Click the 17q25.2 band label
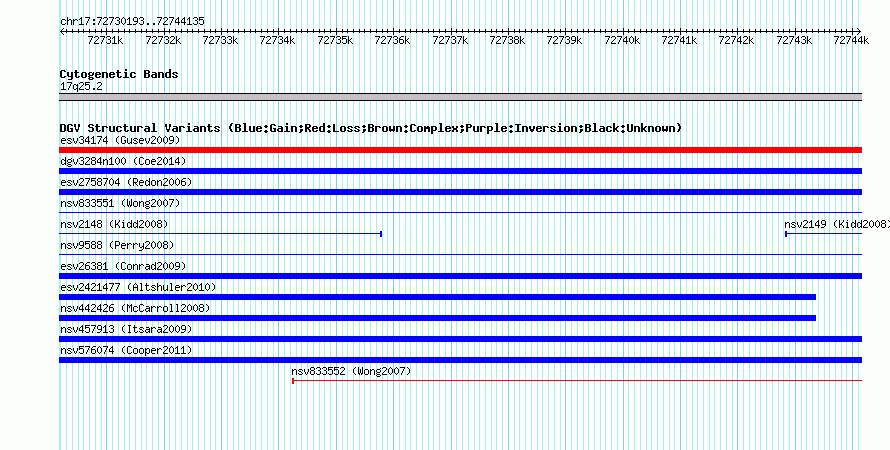This screenshot has height=450, width=890. click(81, 87)
